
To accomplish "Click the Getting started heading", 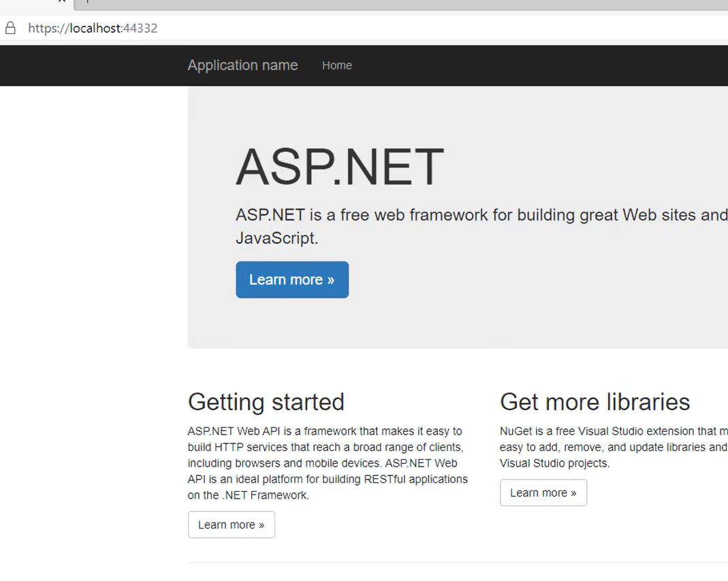I will 266,402.
